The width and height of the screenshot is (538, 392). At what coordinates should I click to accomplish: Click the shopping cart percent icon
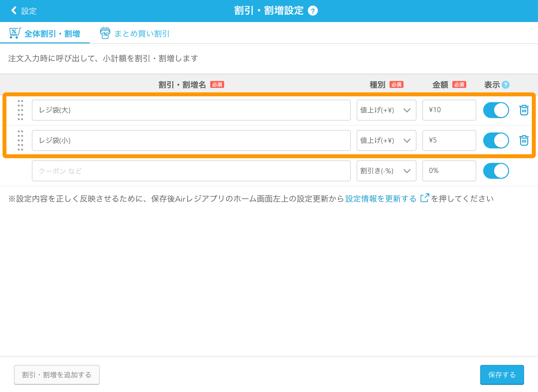click(x=15, y=33)
